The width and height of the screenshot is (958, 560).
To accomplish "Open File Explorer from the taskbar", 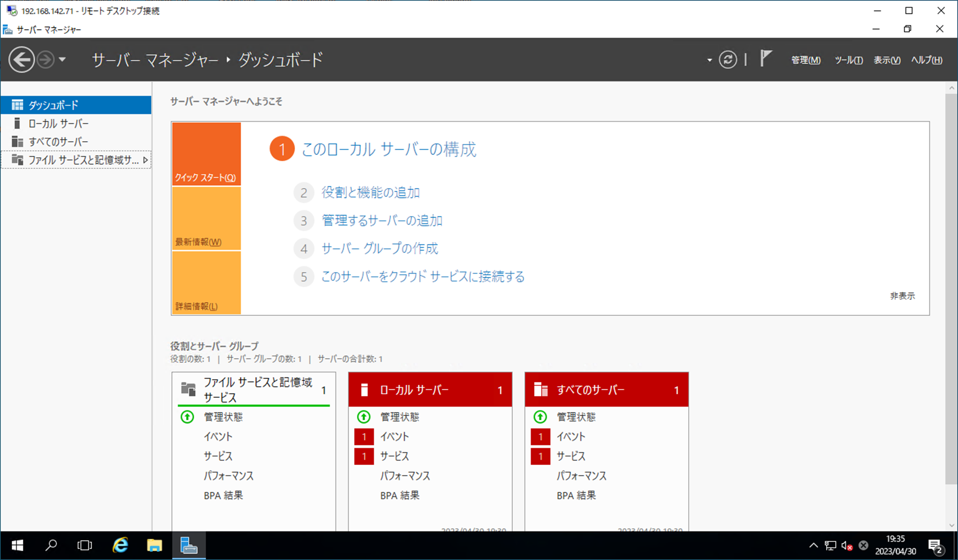I will click(x=154, y=546).
